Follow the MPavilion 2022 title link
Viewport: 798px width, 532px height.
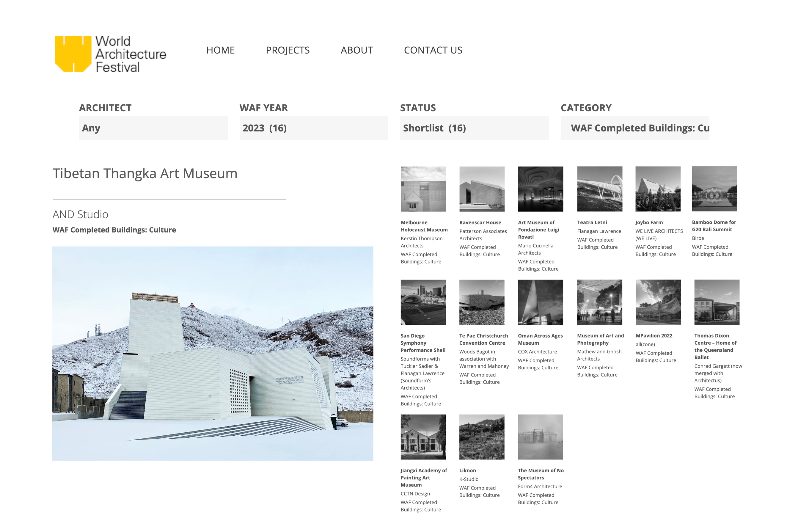pos(654,335)
